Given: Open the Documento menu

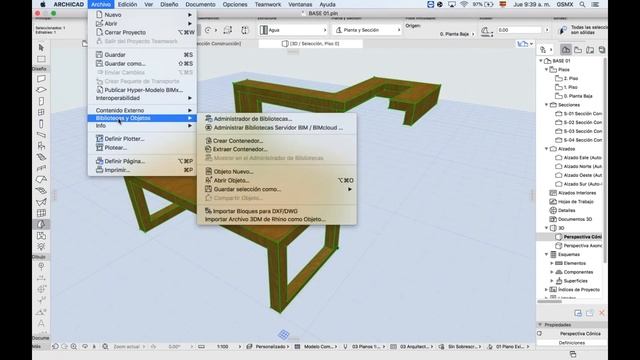Looking at the screenshot, I should pyautogui.click(x=200, y=4).
